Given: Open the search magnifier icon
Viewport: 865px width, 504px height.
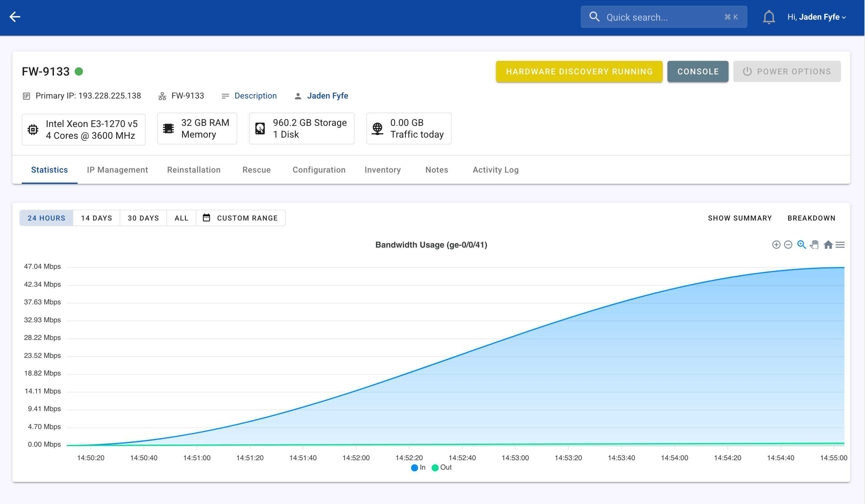Looking at the screenshot, I should (594, 17).
